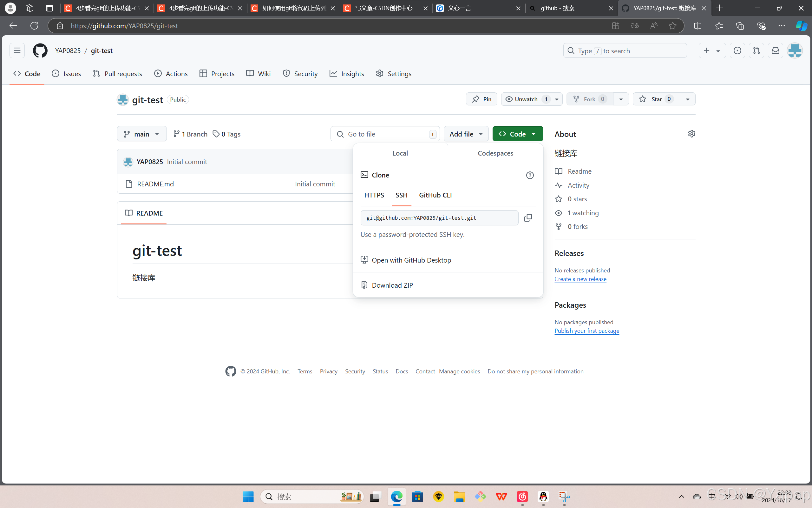Screen dimensions: 812x508
Task: Expand the Unwatch options arrow
Action: click(557, 99)
